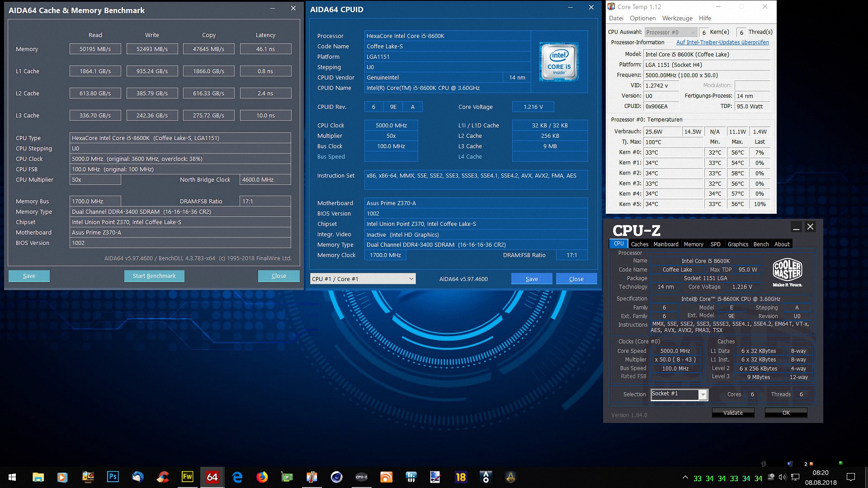The image size is (868, 488).
Task: Open the CPU #1 / Core #1 dropdown
Action: [x=363, y=279]
